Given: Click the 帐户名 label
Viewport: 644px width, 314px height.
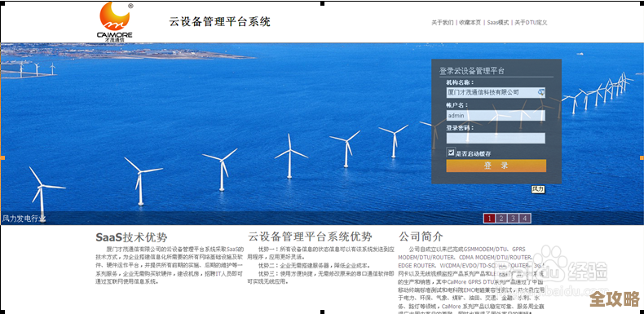Looking at the screenshot, I should [x=457, y=105].
